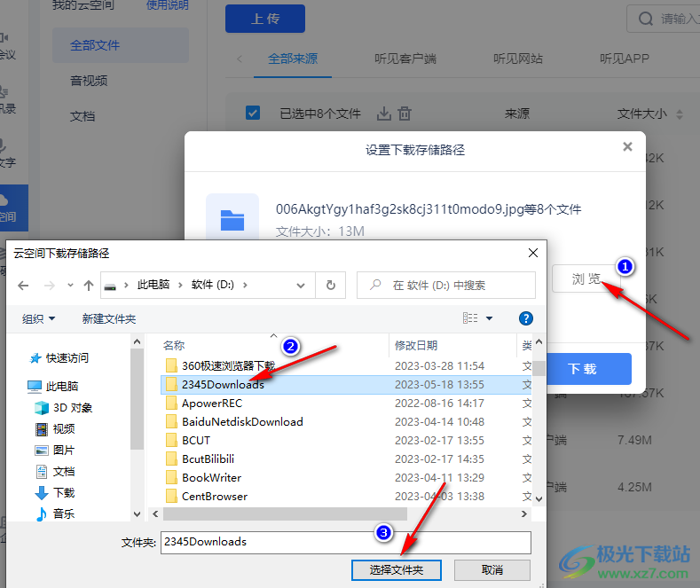
Task: Select the BaiduNetdiskDownload folder
Action: [241, 421]
